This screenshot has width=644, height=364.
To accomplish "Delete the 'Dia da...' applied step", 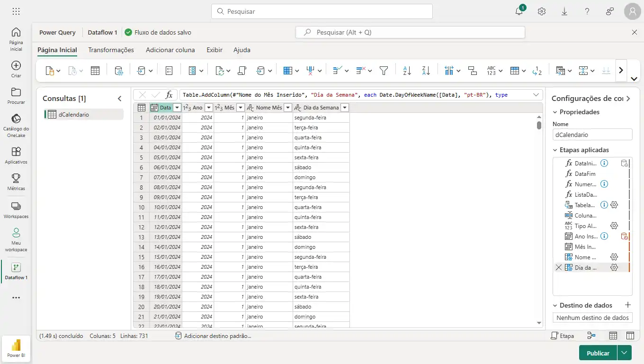I will [x=559, y=267].
